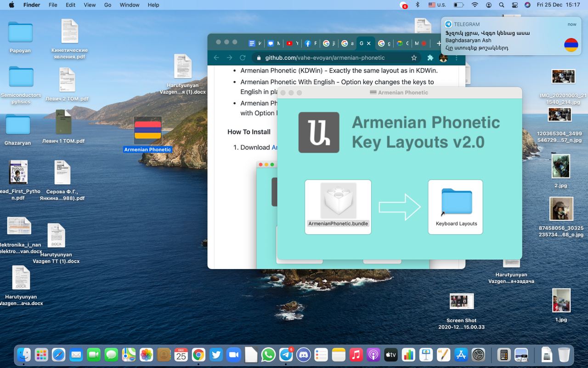Screen dimensions: 588x368
Task: Close the active GitHub tab
Action: (x=369, y=43)
